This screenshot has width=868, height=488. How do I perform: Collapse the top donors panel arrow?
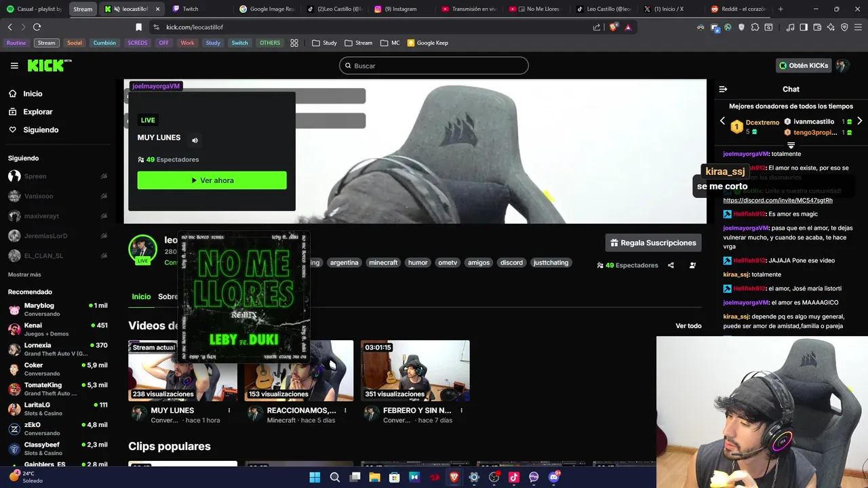791,145
